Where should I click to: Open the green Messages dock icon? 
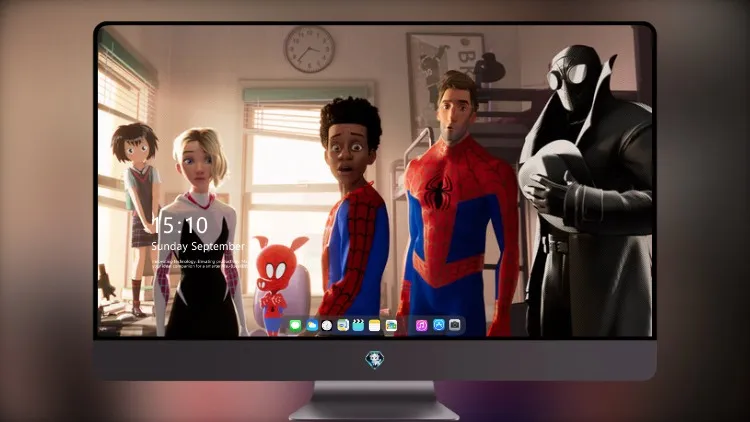(296, 325)
